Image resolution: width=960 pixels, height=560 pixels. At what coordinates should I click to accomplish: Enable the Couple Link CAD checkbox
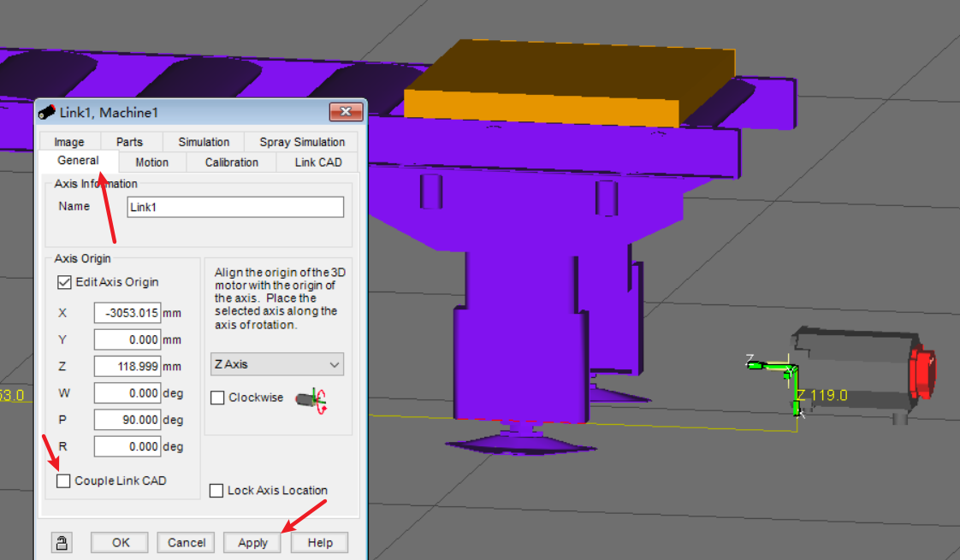coord(63,481)
